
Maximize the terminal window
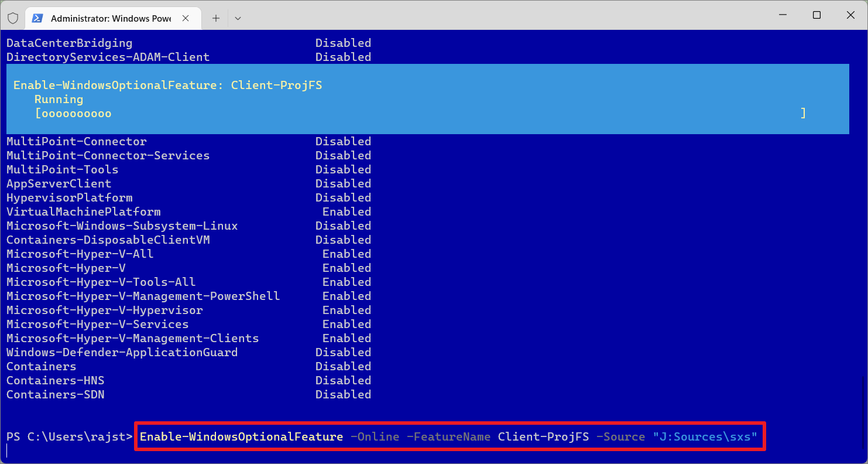pos(816,15)
